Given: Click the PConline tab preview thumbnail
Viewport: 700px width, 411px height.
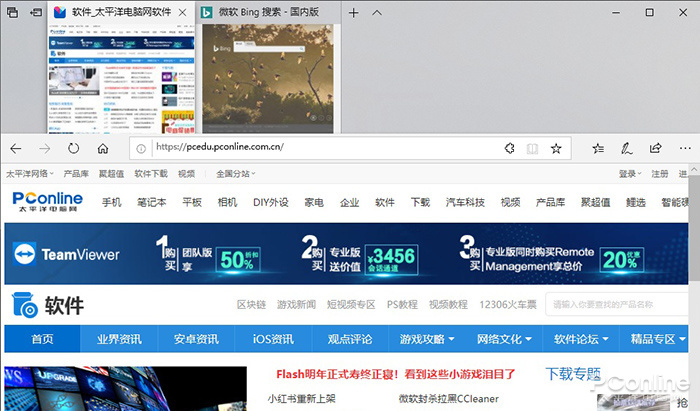Looking at the screenshot, I should pos(121,78).
